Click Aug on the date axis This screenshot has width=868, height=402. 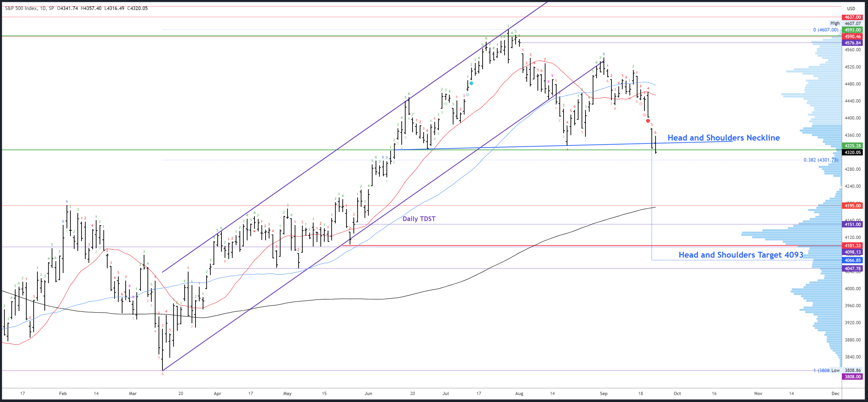click(x=519, y=394)
